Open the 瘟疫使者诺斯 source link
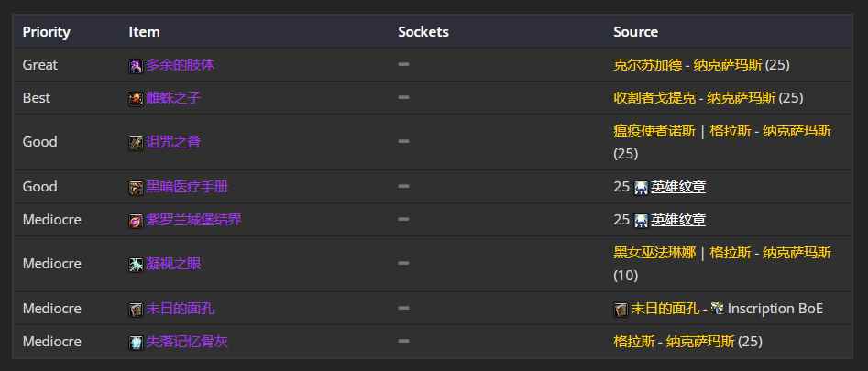868x371 pixels. 654,132
